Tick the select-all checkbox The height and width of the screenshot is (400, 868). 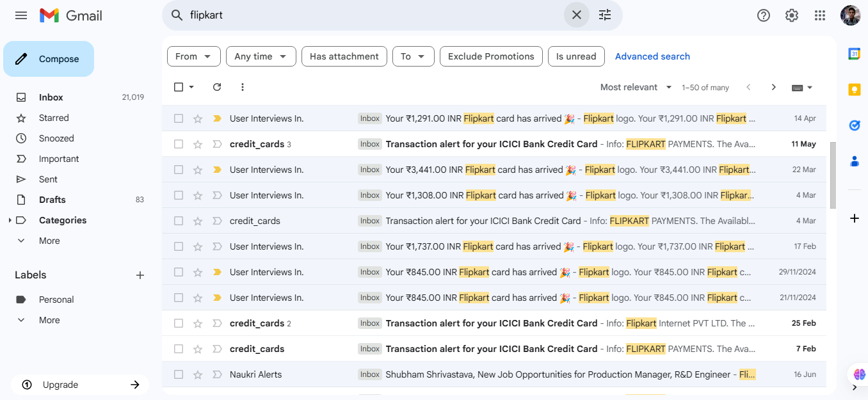coord(179,87)
